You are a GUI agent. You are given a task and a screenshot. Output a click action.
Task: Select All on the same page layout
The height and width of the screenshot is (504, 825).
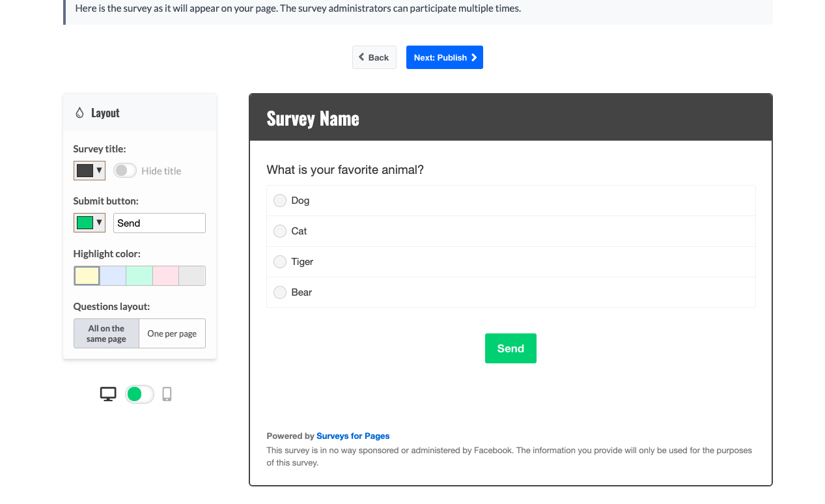[106, 333]
